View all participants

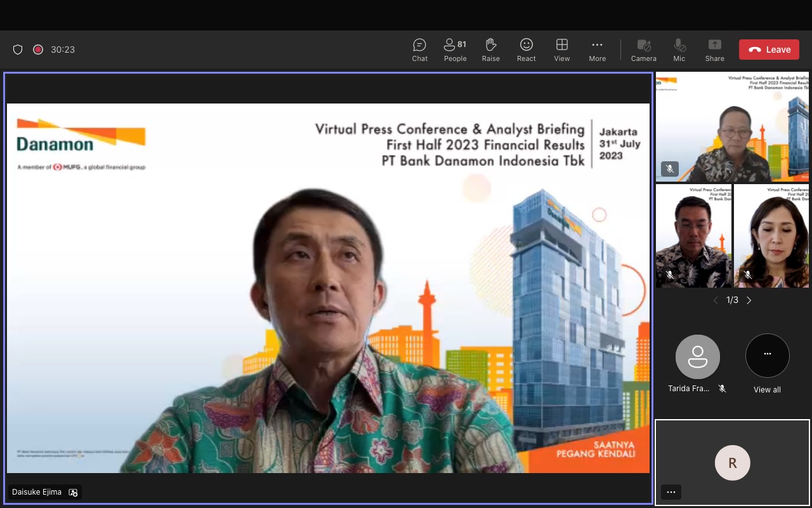pos(767,364)
